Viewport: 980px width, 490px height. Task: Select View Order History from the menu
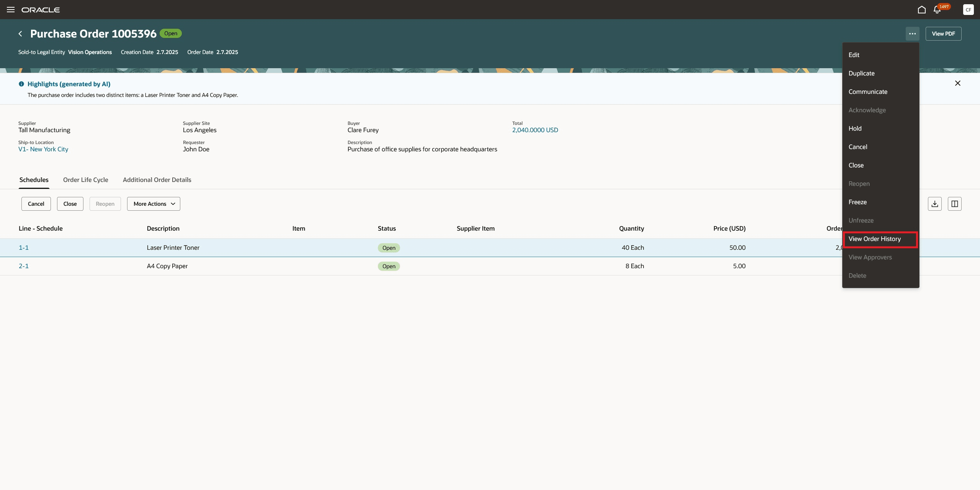(875, 239)
